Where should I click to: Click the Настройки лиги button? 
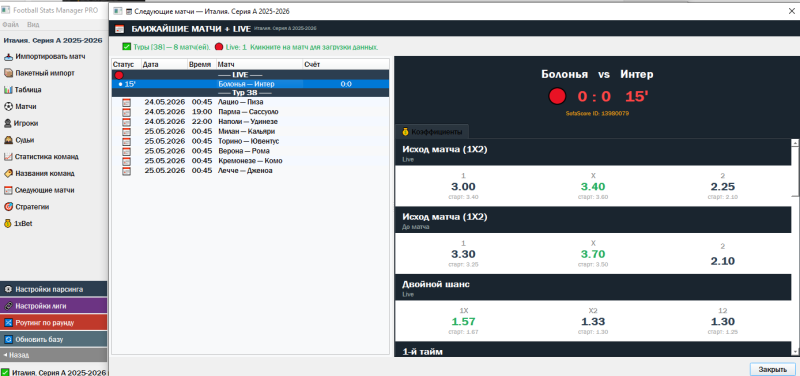[54, 306]
